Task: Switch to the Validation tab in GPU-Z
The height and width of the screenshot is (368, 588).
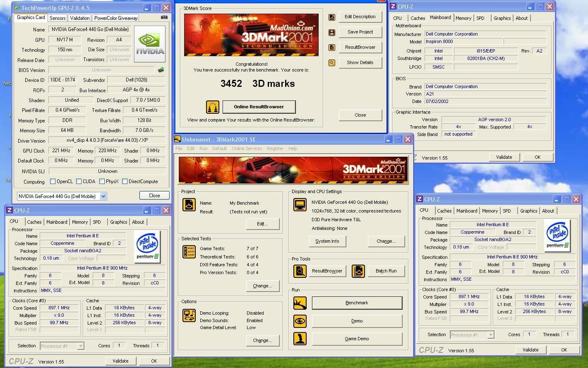Action: coord(79,18)
